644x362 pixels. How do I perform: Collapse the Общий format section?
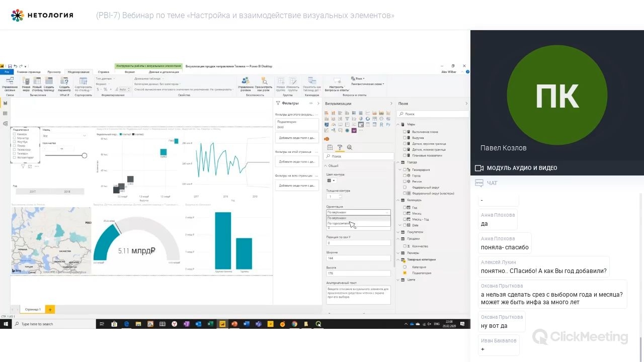tap(326, 165)
